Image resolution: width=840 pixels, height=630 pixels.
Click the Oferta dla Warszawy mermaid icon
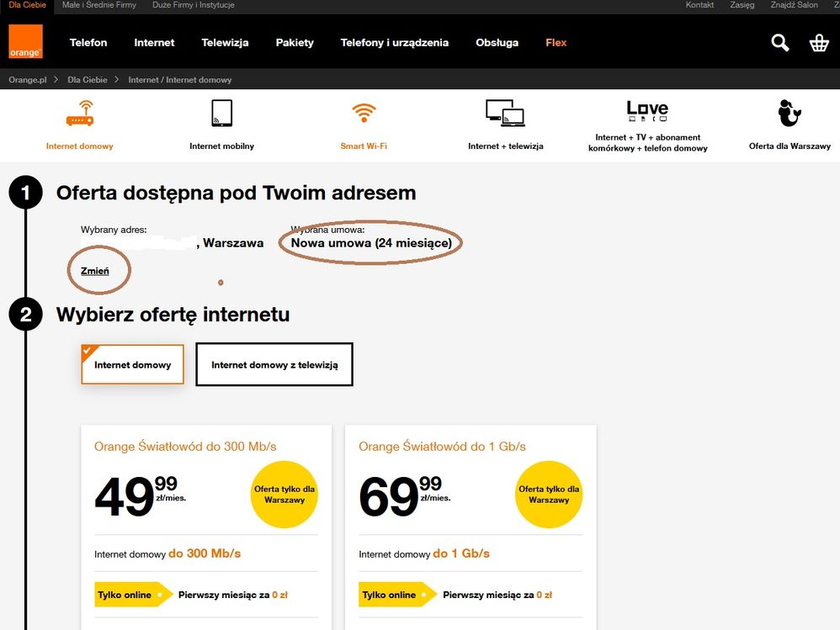[789, 113]
